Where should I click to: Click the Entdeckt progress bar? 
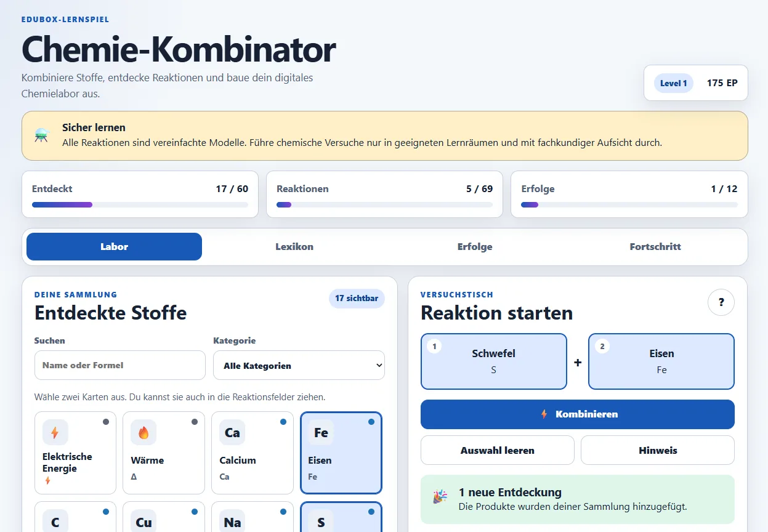click(140, 204)
